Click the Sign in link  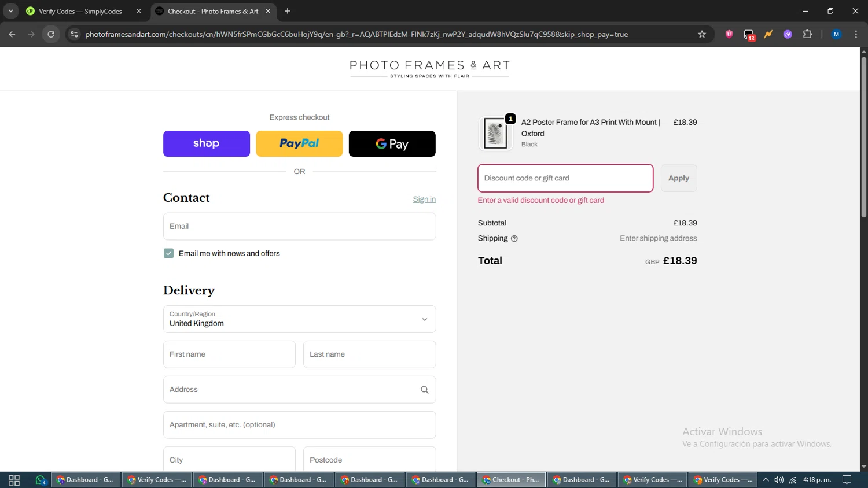coord(424,199)
